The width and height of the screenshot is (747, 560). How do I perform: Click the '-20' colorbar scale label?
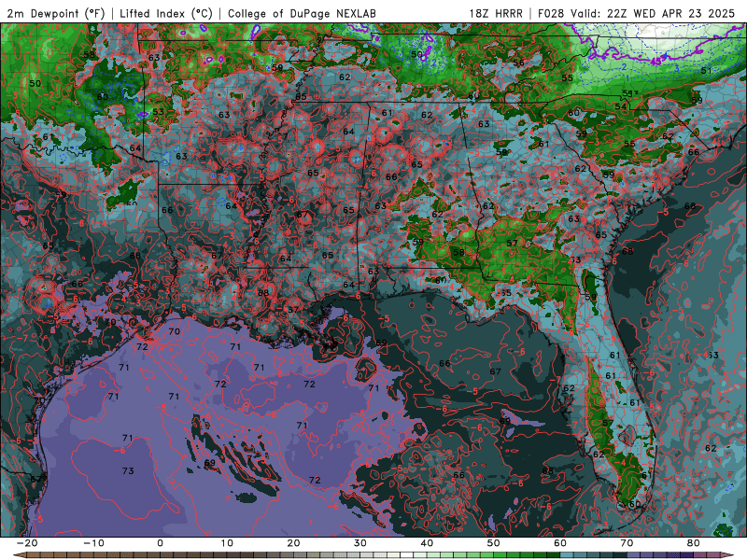(27, 543)
